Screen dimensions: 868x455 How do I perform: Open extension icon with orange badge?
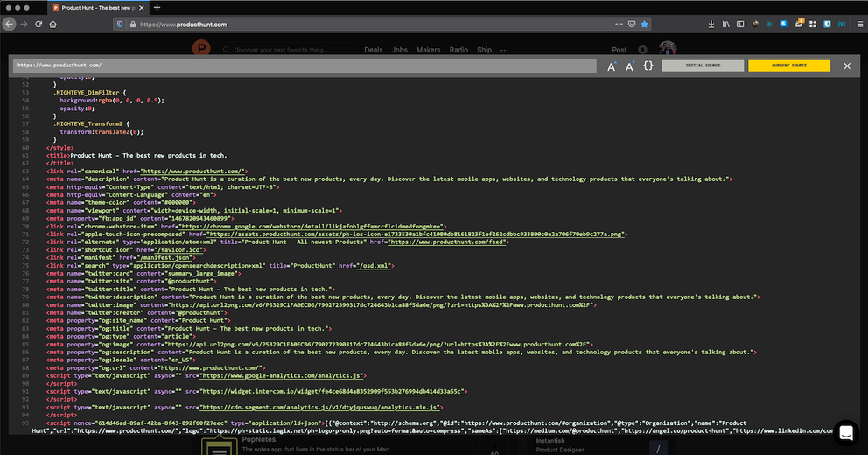[798, 24]
